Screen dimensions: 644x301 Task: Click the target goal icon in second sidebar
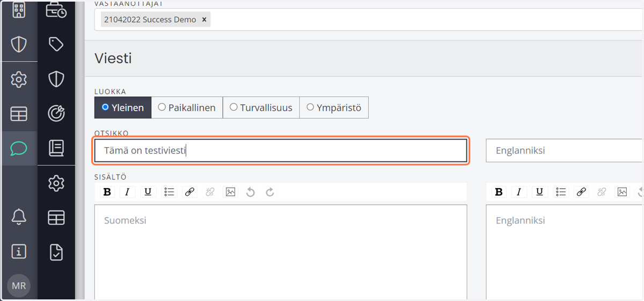[56, 113]
